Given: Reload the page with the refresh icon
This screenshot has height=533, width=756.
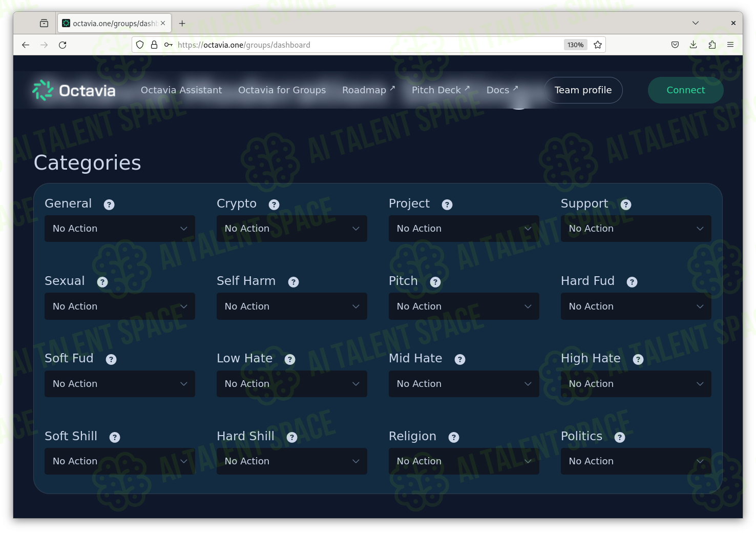Looking at the screenshot, I should (x=62, y=45).
